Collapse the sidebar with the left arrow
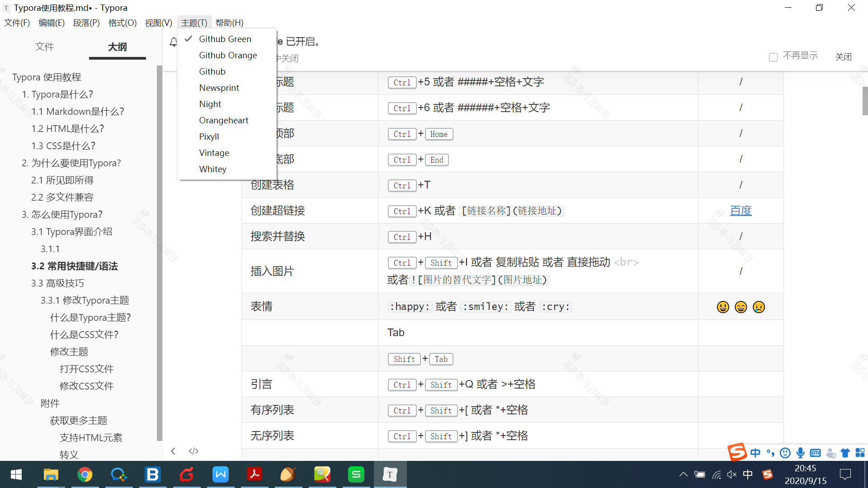 173,451
